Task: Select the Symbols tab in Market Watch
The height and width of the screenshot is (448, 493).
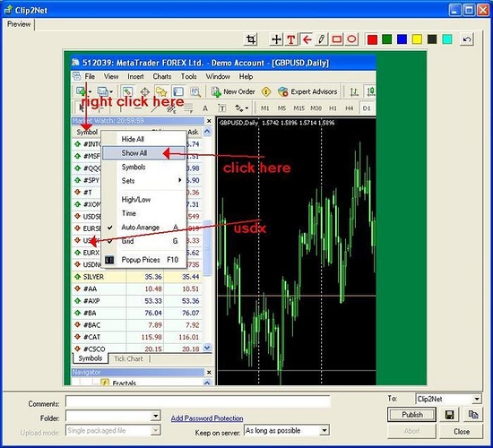Action: pyautogui.click(x=91, y=358)
